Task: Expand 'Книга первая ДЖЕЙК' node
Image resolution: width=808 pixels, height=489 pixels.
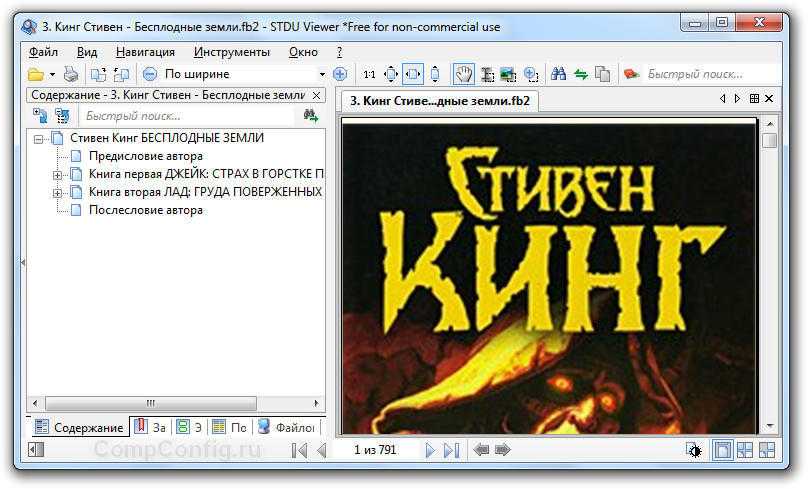Action: (x=57, y=175)
